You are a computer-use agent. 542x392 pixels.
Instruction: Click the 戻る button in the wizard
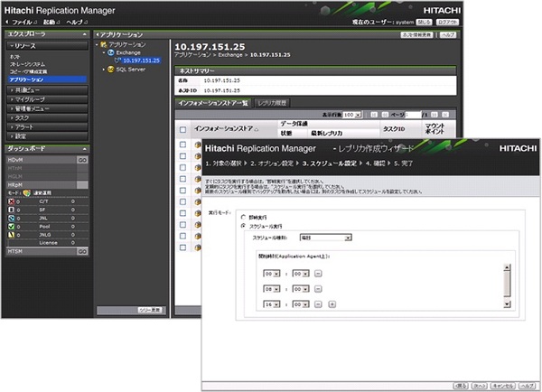click(461, 386)
